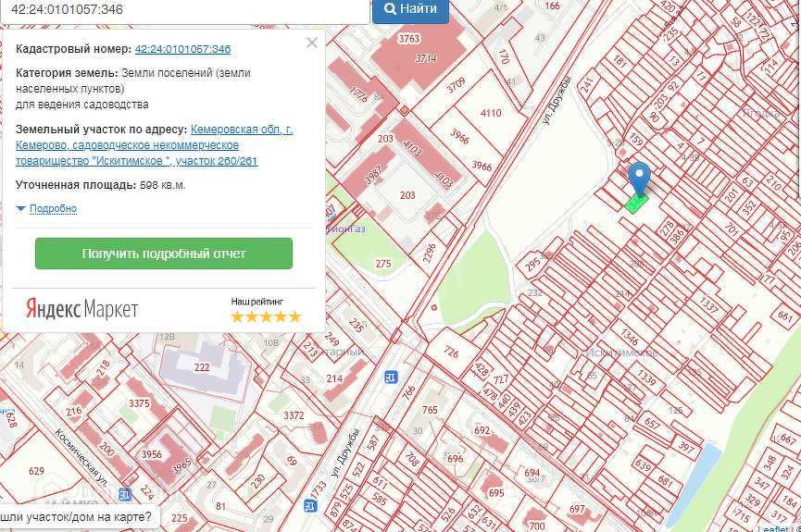Select parcel 222 on the map
The image size is (801, 532).
pos(202,368)
